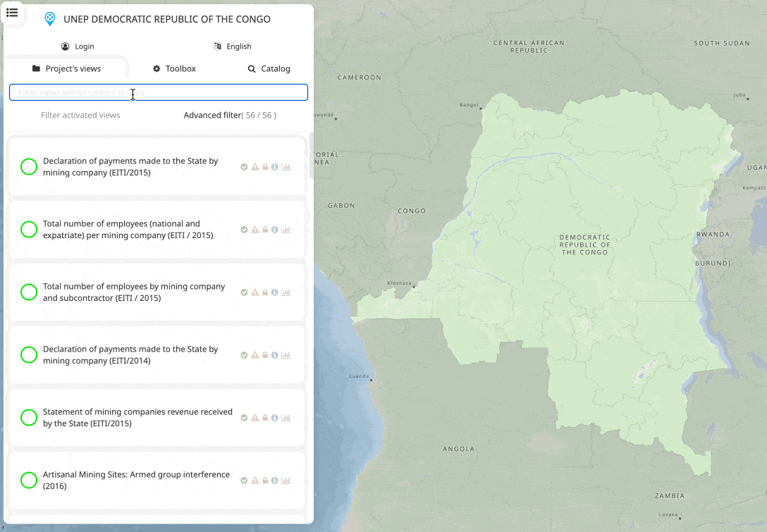Screen dimensions: 767x532
Task: Toggle Artisanal Mining Sites armed group view
Action: (29, 481)
